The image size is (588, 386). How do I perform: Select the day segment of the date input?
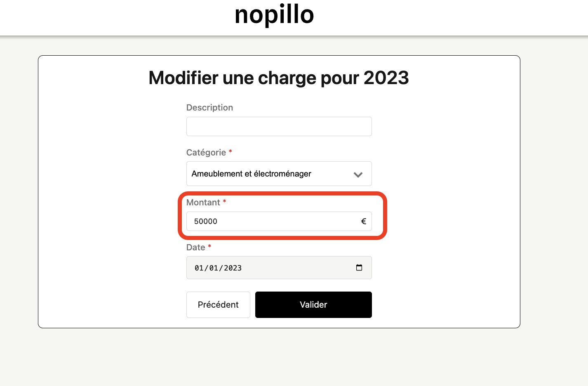199,268
